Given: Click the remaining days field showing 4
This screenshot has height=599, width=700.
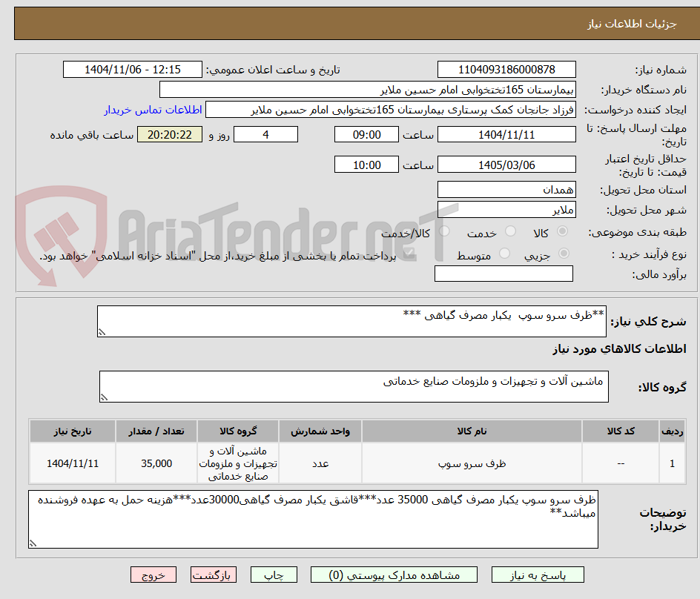Looking at the screenshot, I should pos(265,134).
